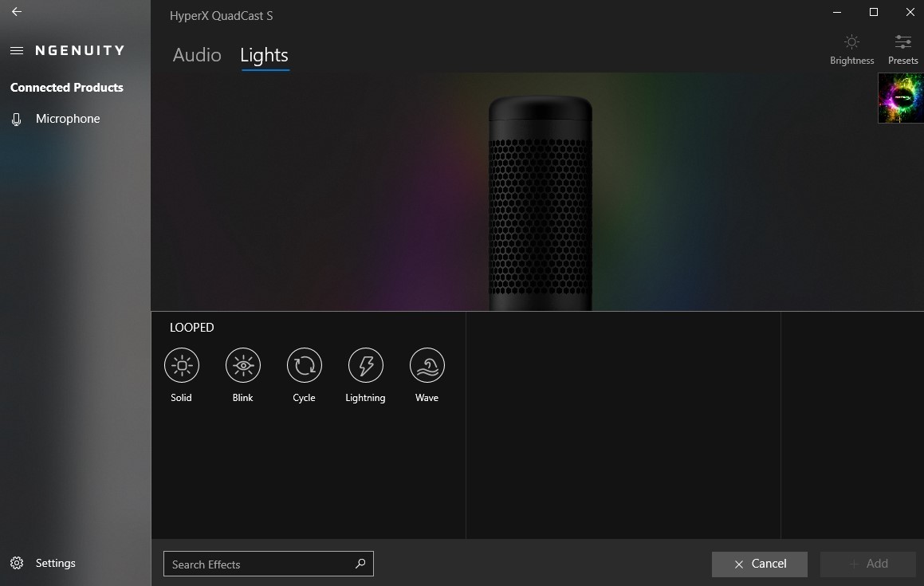Choose the Blink effect icon
The image size is (924, 586).
click(243, 365)
